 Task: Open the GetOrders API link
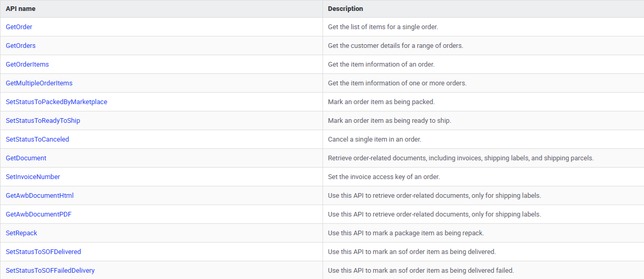click(21, 46)
